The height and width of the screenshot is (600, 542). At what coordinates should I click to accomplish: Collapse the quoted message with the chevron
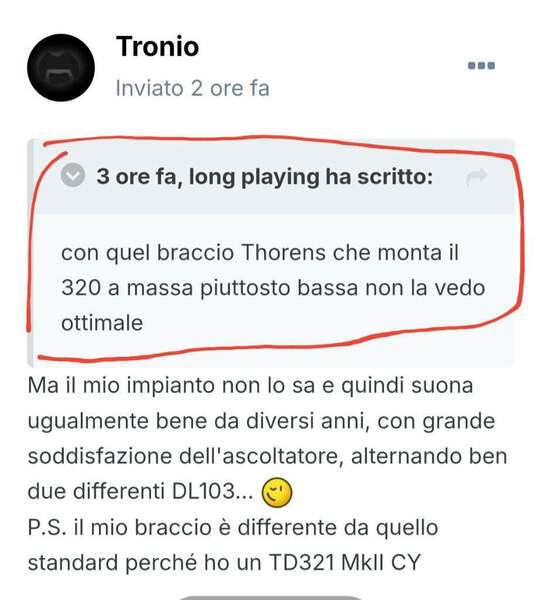pyautogui.click(x=73, y=175)
